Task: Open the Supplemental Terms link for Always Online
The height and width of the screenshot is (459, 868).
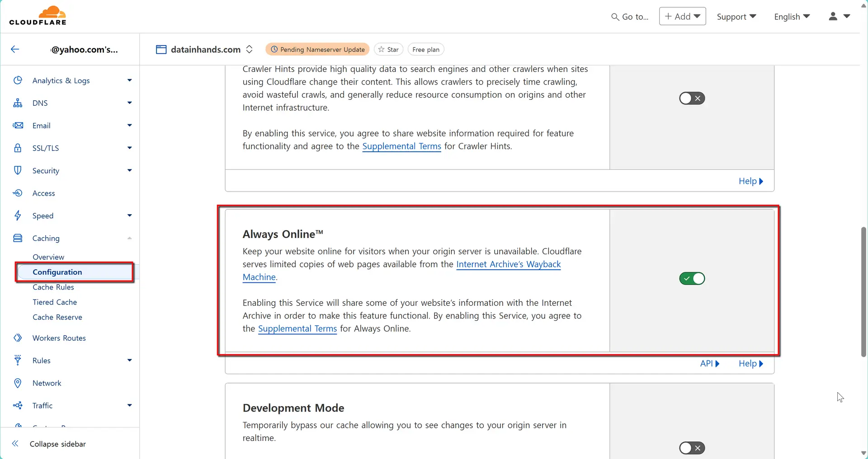Action: (x=297, y=328)
